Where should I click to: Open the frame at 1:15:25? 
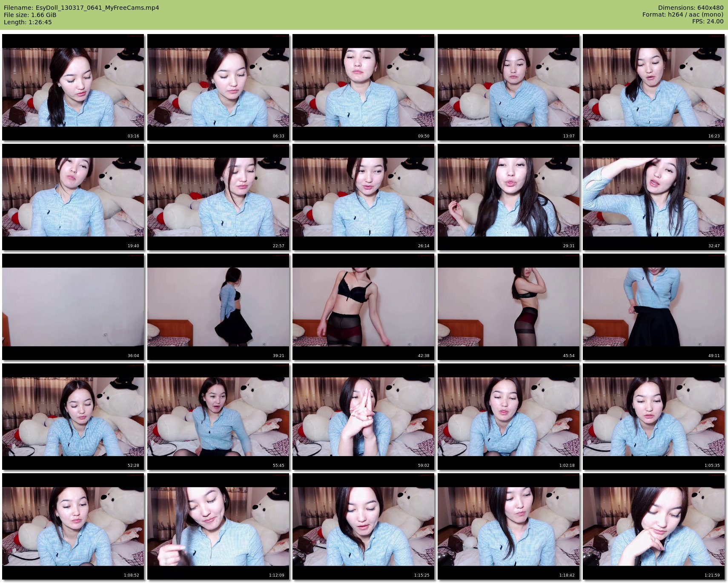(x=364, y=526)
